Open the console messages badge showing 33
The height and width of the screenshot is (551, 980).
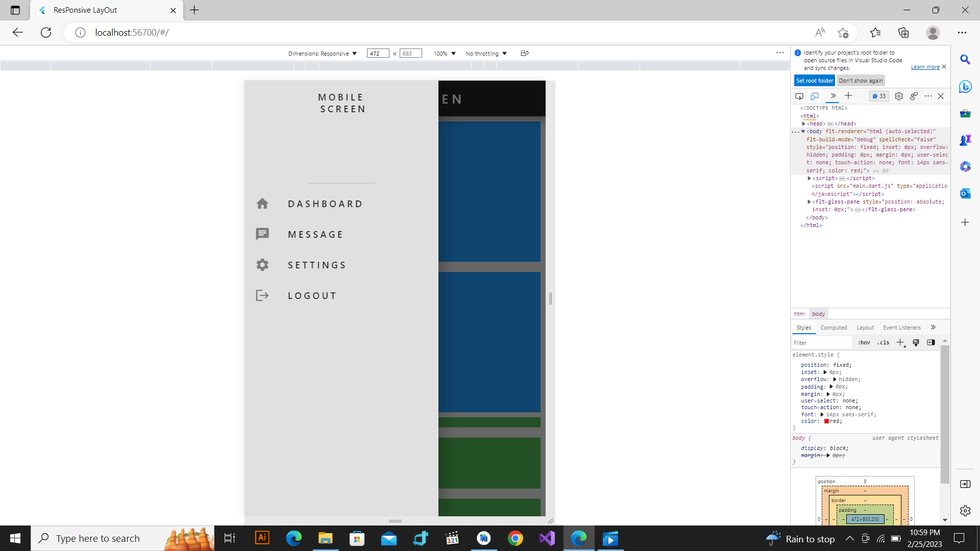click(x=879, y=96)
